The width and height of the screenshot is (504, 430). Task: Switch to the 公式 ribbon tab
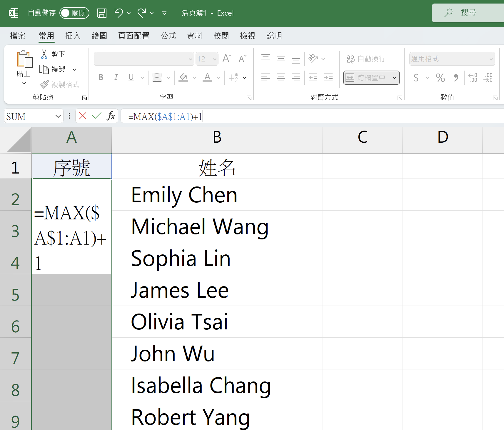168,36
